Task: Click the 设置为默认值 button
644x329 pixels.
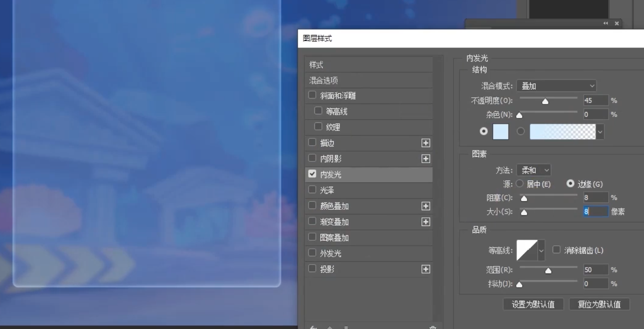Action: 533,304
